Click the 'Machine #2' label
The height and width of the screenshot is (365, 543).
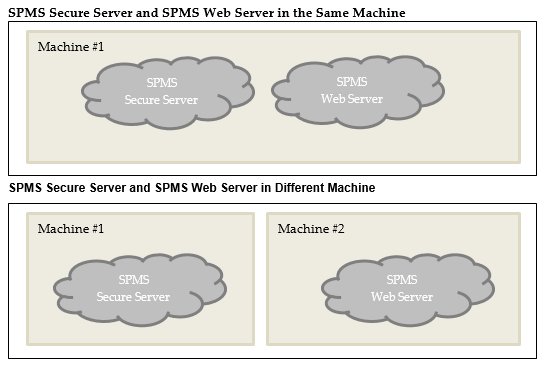311,229
